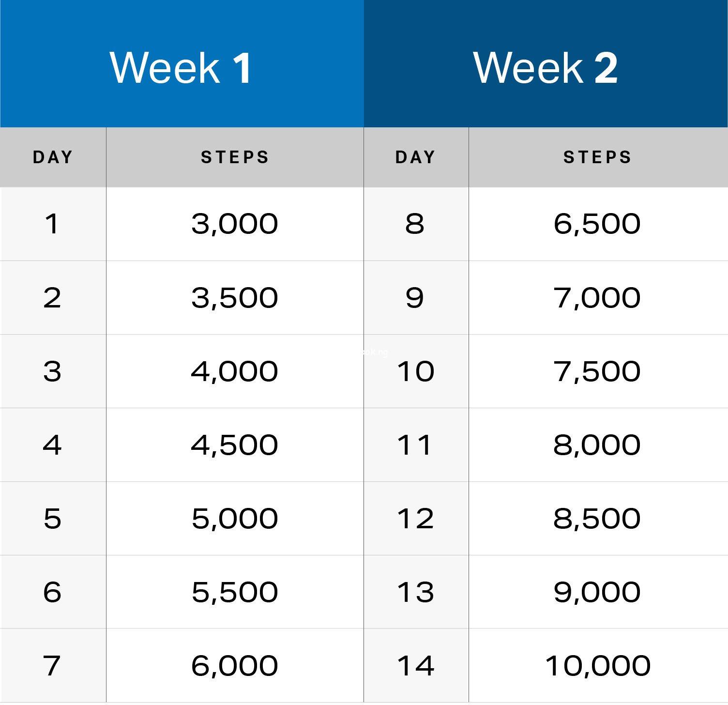
Task: Pick the 7,500 steps cell
Action: point(597,371)
